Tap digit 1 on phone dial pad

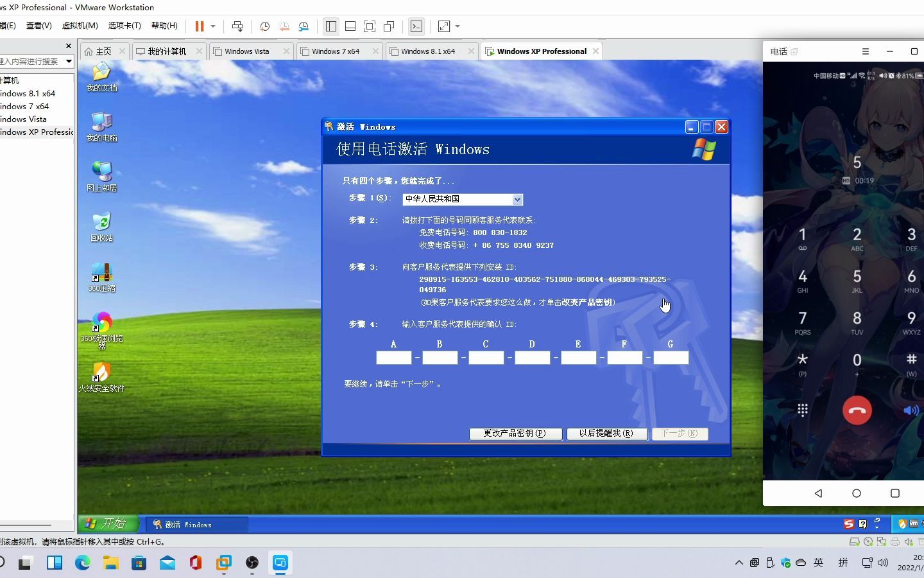(802, 239)
